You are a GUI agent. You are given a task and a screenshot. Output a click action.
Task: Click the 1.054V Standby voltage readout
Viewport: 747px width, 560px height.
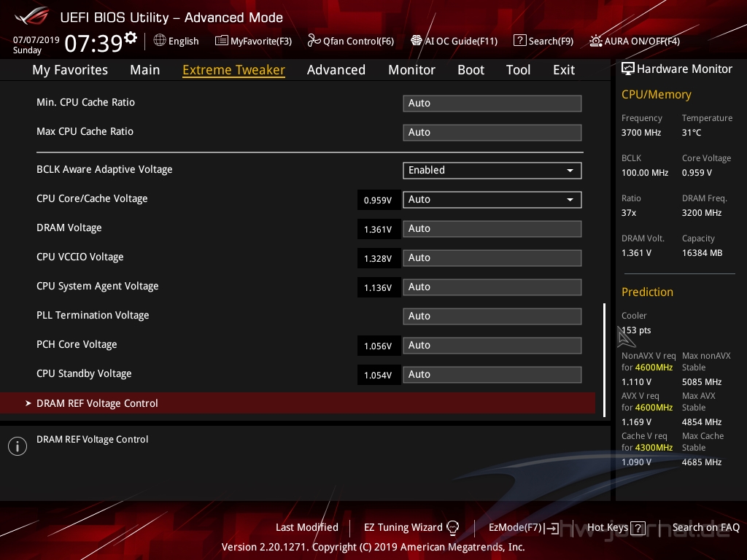click(x=379, y=375)
